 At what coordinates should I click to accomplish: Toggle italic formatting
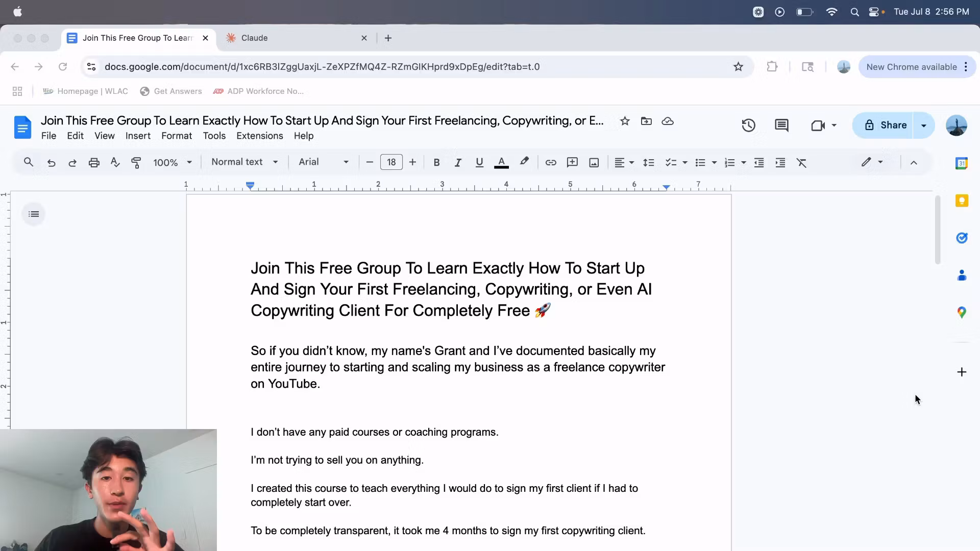(457, 162)
